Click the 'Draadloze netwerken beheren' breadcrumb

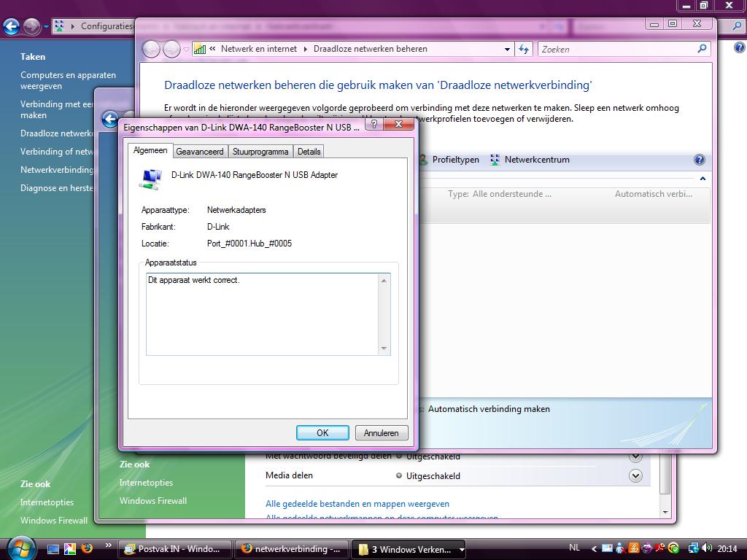pos(370,49)
